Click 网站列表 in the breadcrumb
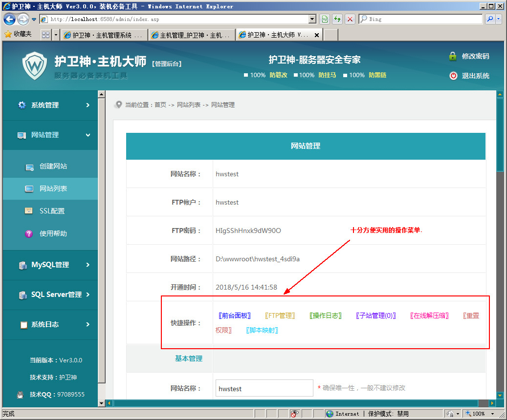Viewport: 507px width, 420px height. (189, 105)
